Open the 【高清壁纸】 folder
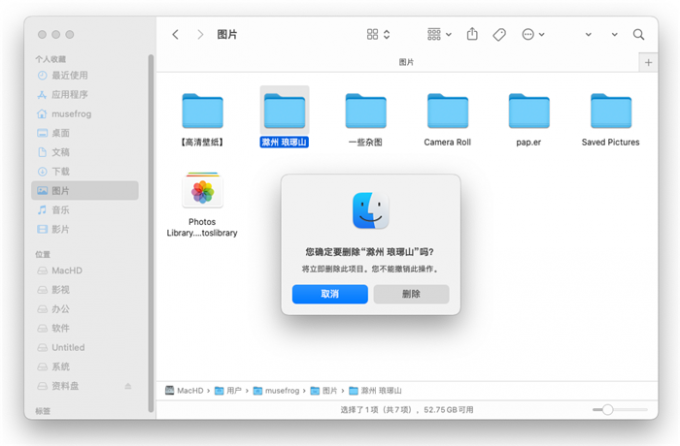Image resolution: width=680 pixels, height=446 pixels. point(203,111)
